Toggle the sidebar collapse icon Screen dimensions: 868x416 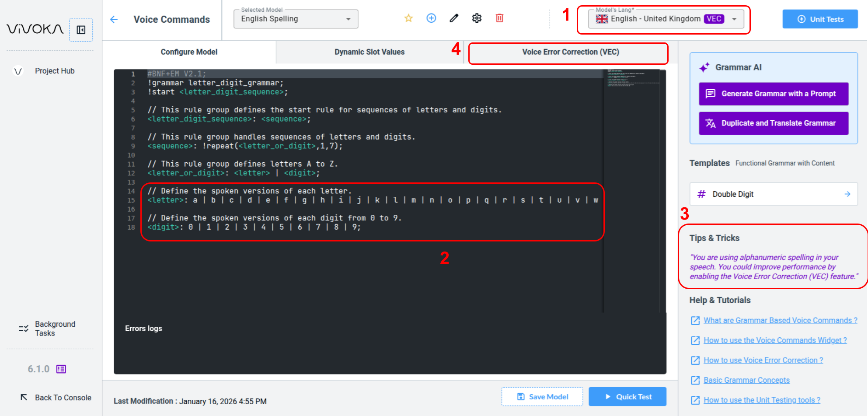pos(81,30)
